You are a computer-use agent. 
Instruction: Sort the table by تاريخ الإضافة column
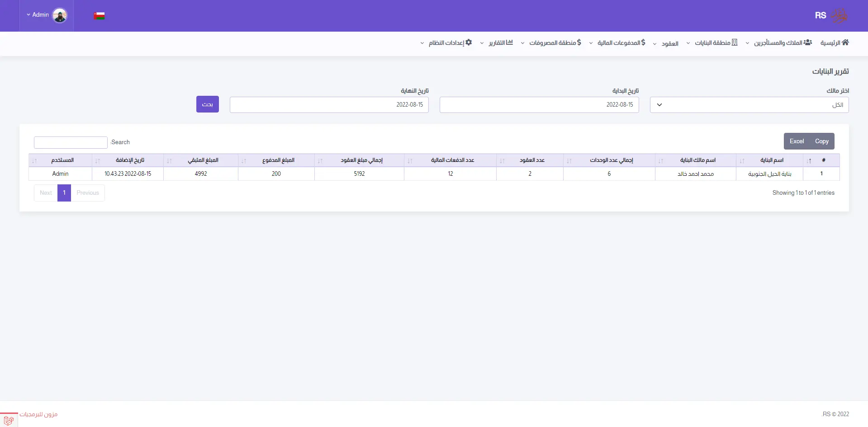pos(129,160)
